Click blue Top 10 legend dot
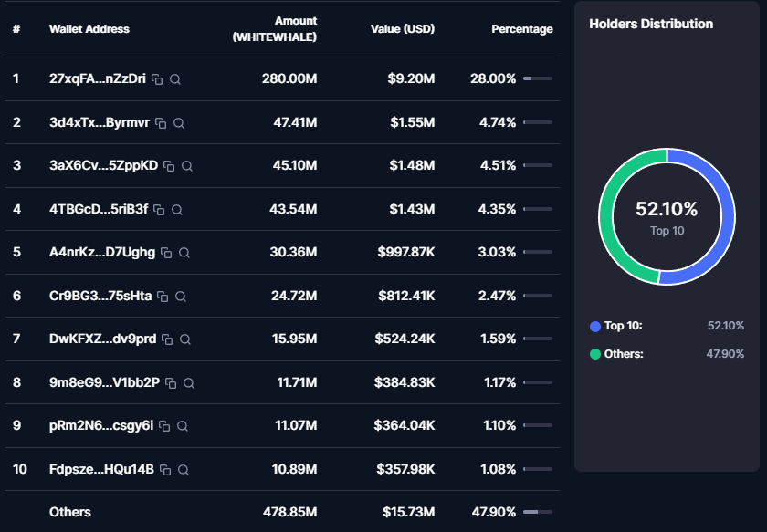This screenshot has height=532, width=767. click(x=594, y=327)
